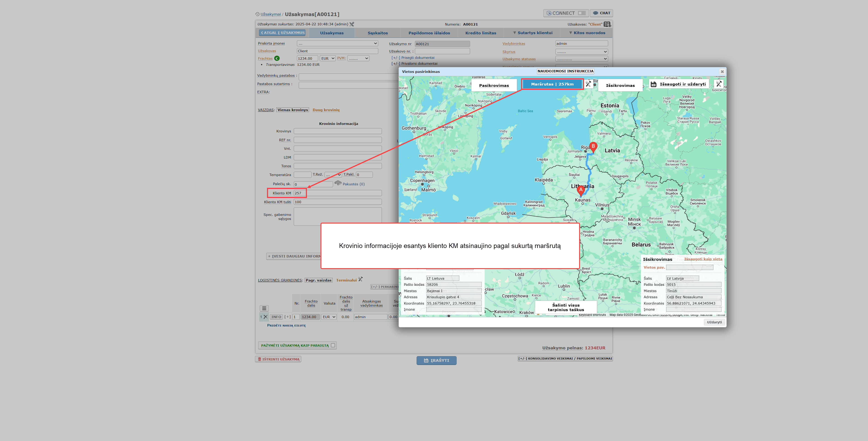Open the client book icon next to Užsakovas "Client"
Screen dimensions: 868x441
pos(607,24)
